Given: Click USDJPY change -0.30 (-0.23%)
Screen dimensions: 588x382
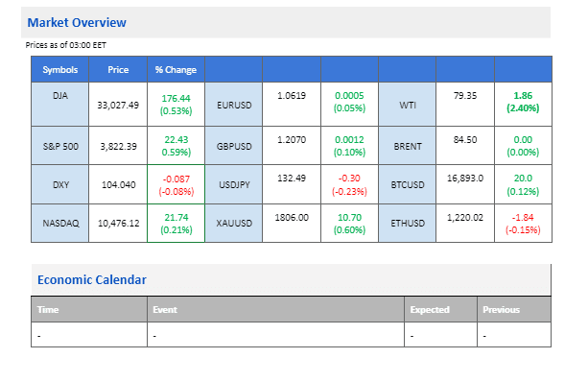Looking at the screenshot, I should tap(349, 184).
